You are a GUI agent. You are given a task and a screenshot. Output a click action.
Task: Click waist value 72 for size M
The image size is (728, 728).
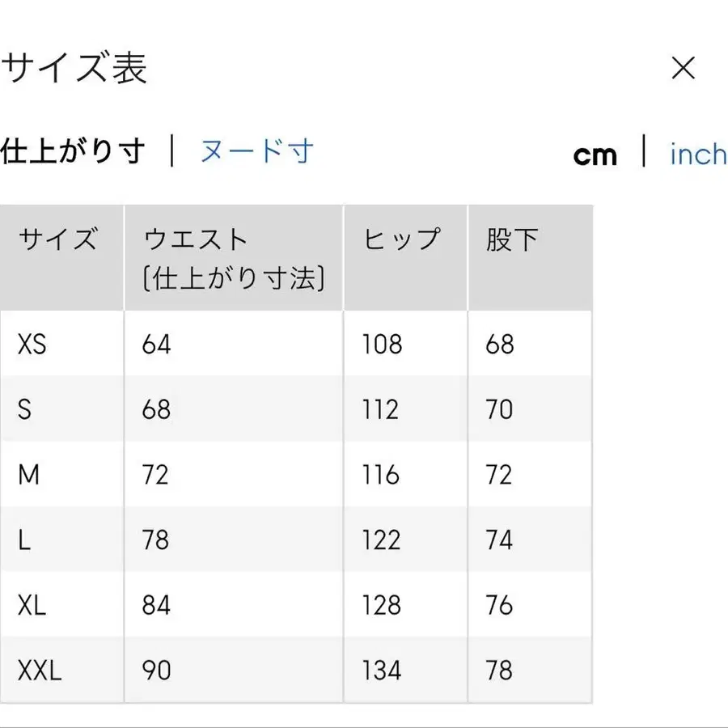[x=155, y=475]
